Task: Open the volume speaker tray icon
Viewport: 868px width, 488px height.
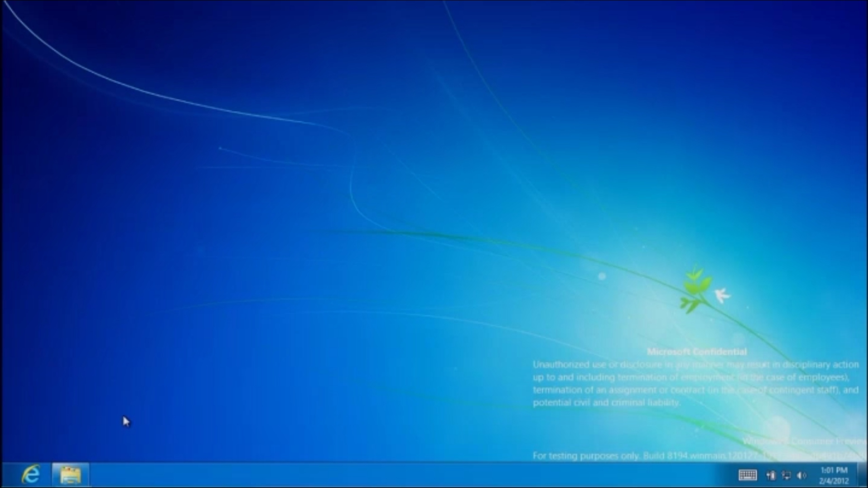Action: point(802,475)
